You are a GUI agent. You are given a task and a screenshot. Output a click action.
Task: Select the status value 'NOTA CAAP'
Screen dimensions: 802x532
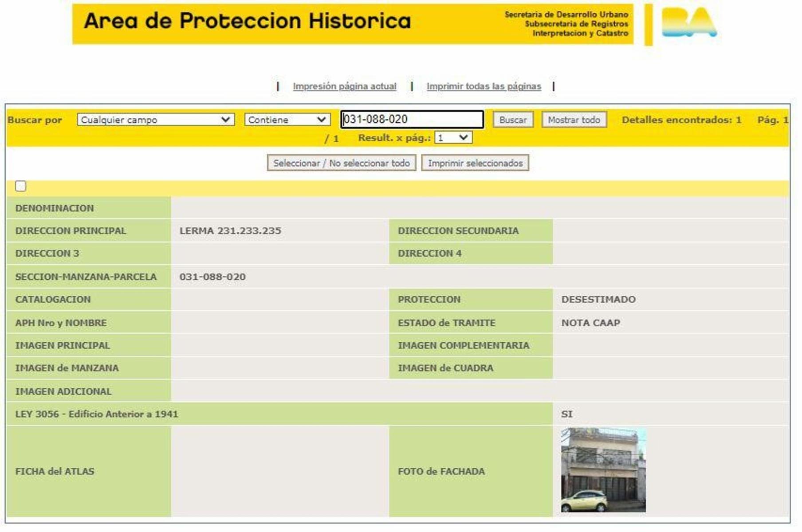(591, 323)
